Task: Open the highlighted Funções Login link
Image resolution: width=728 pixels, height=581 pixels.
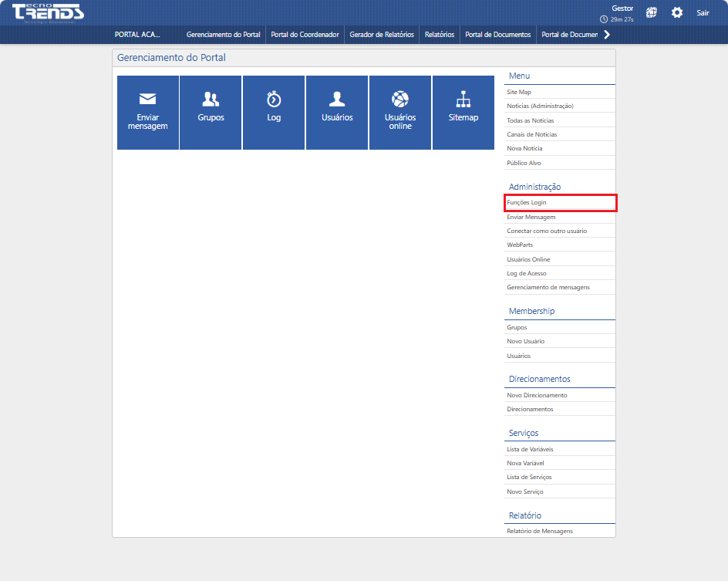Action: tap(527, 202)
